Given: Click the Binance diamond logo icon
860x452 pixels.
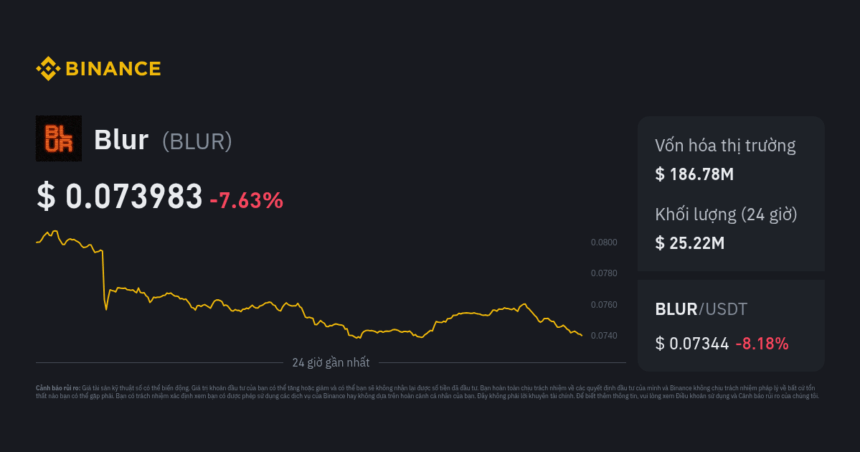Looking at the screenshot, I should pos(48,69).
